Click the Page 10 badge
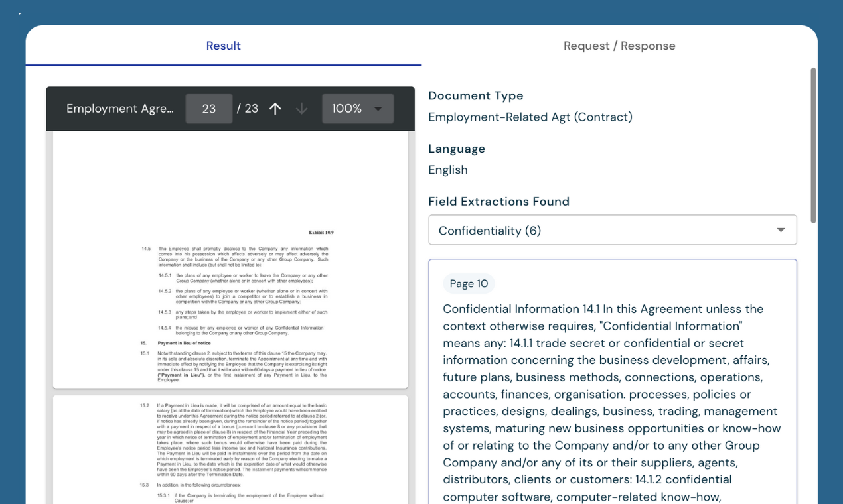Image resolution: width=843 pixels, height=504 pixels. 469,284
